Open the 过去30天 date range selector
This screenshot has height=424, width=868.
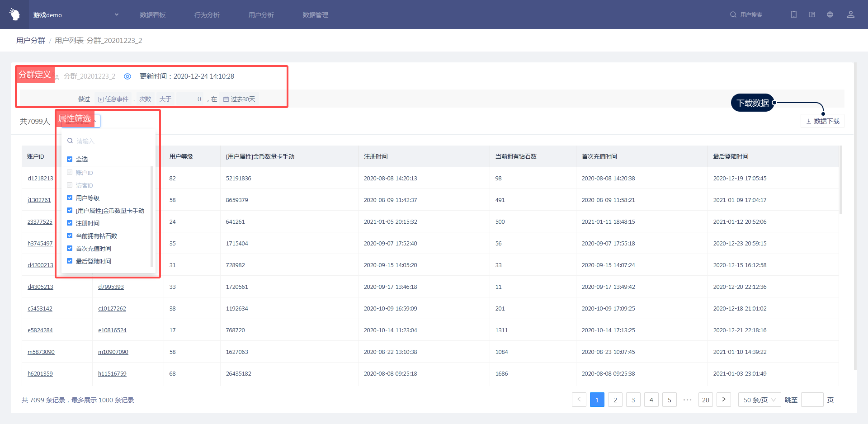click(239, 99)
